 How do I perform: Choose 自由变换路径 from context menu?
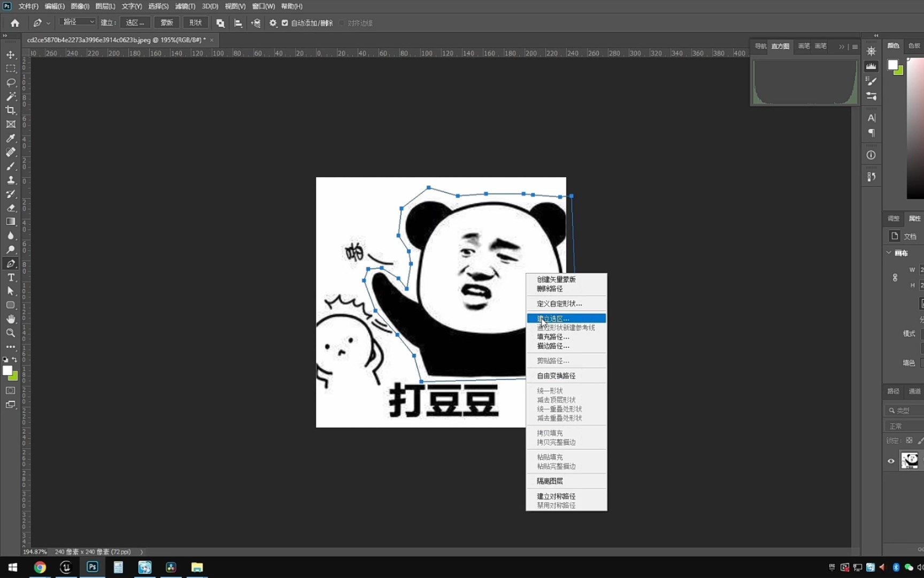pos(566,376)
